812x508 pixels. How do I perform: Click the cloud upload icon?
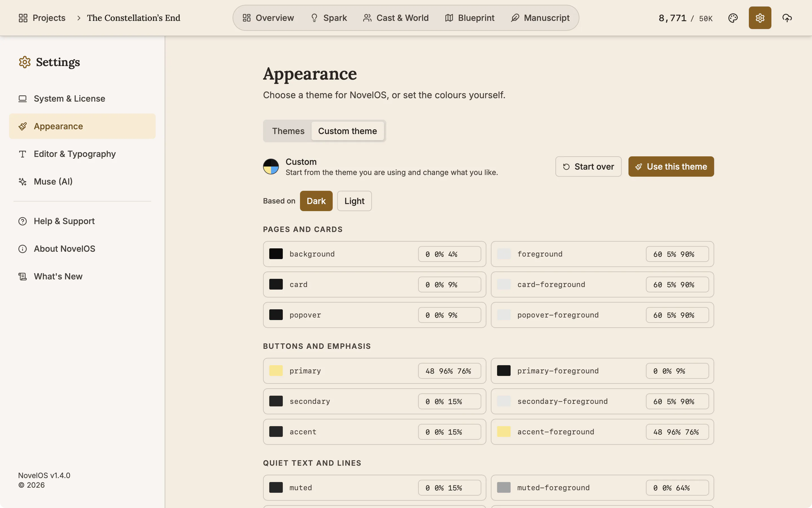click(x=787, y=18)
